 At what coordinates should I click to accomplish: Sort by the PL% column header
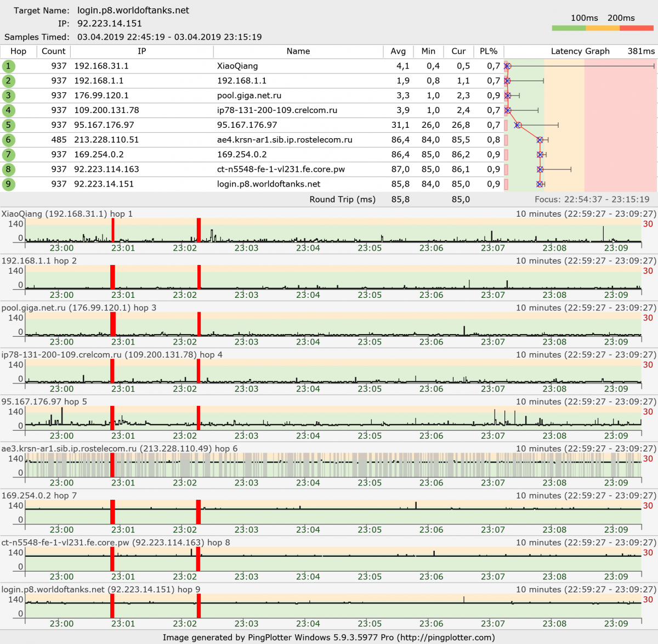(489, 51)
